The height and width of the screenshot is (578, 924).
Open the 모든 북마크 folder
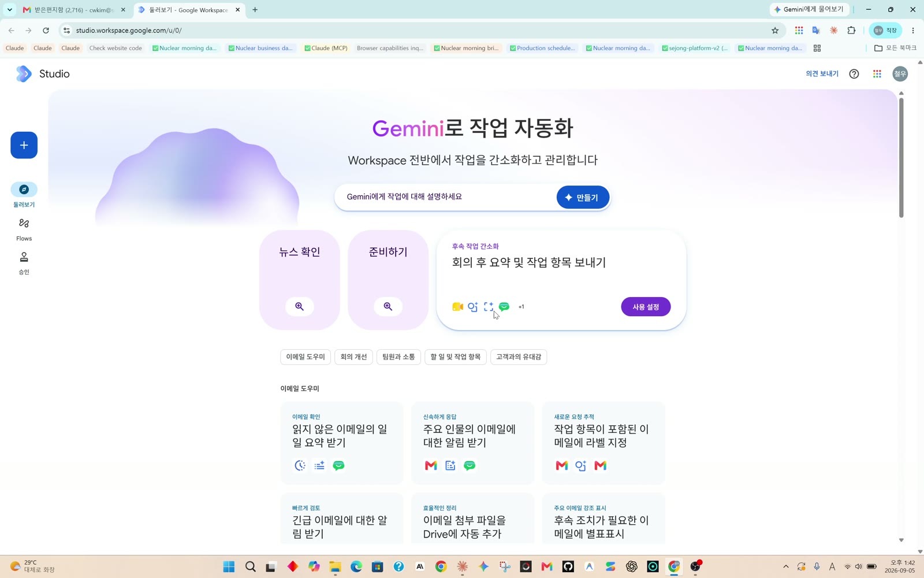[895, 48]
